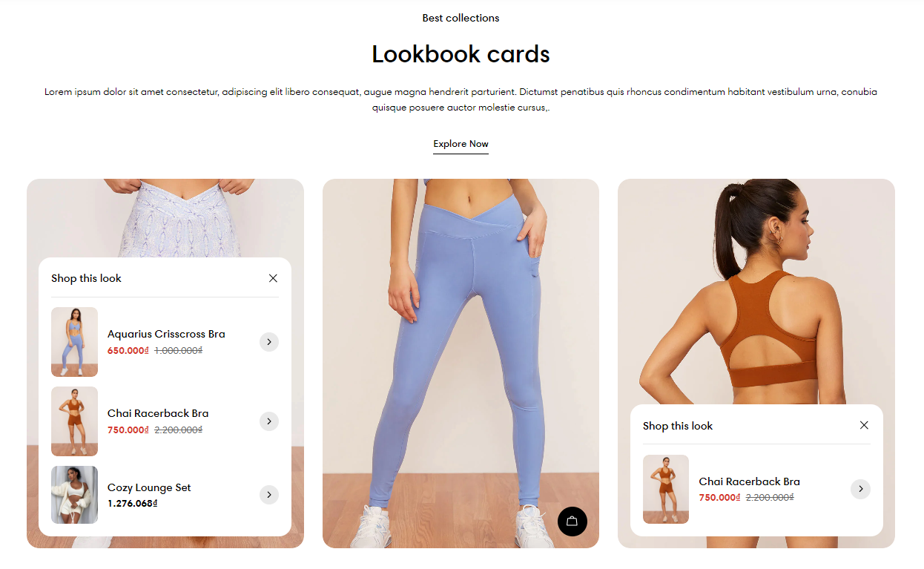The width and height of the screenshot is (924, 569).
Task: Click the patterned skirt lookbook image
Action: (165, 217)
